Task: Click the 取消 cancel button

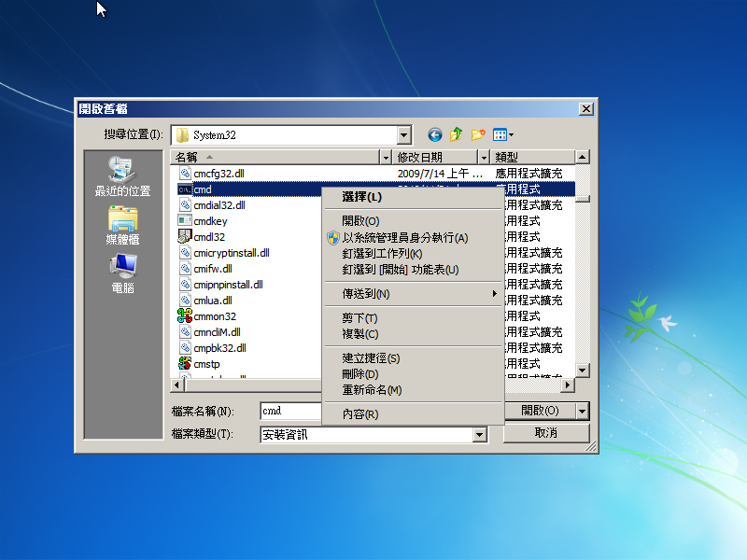Action: tap(546, 433)
